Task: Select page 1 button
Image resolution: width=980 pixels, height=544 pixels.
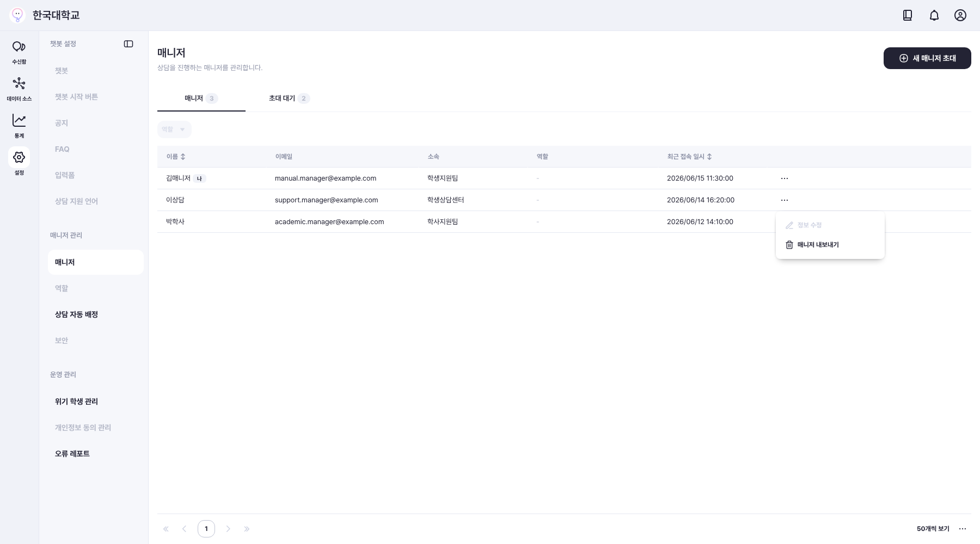Action: (x=206, y=529)
